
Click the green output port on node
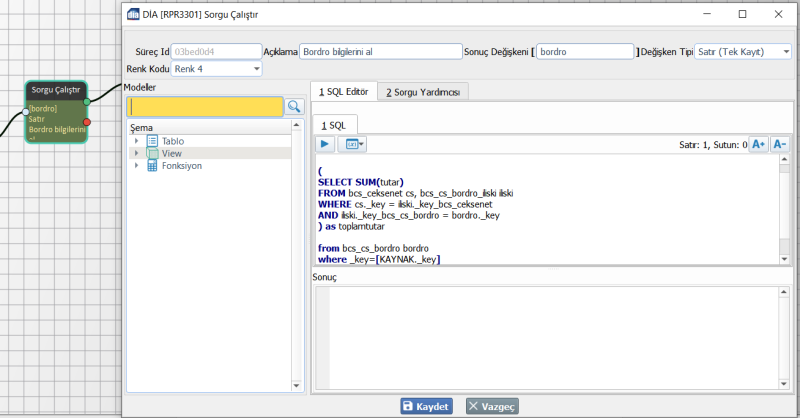87,101
